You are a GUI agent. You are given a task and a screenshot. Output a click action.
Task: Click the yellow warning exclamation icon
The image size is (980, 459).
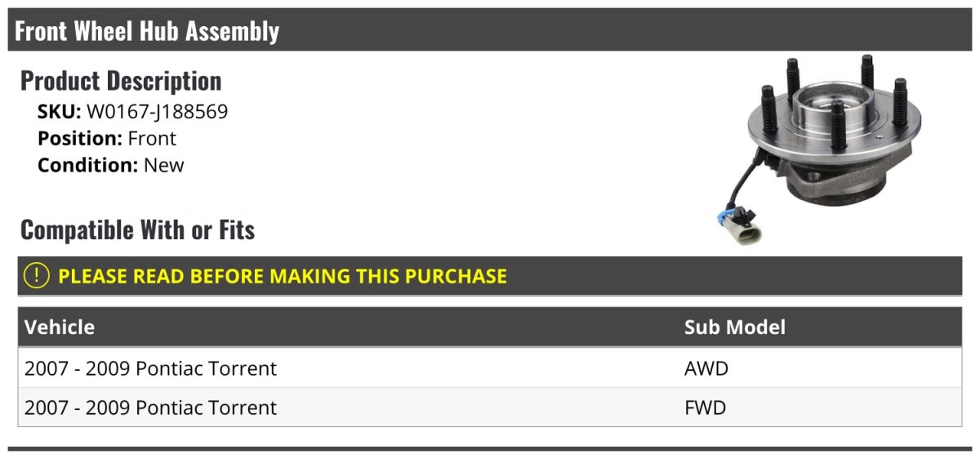click(x=37, y=276)
